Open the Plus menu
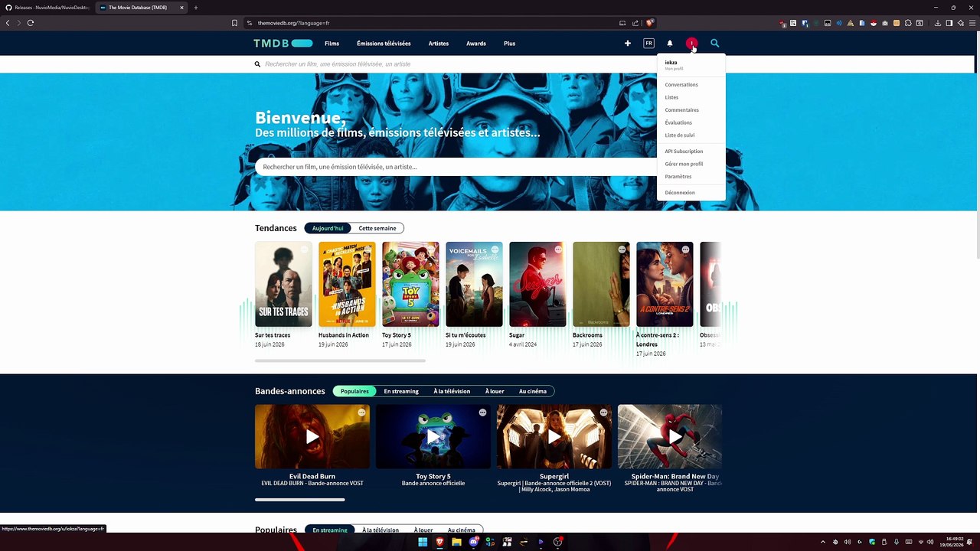 pyautogui.click(x=510, y=44)
